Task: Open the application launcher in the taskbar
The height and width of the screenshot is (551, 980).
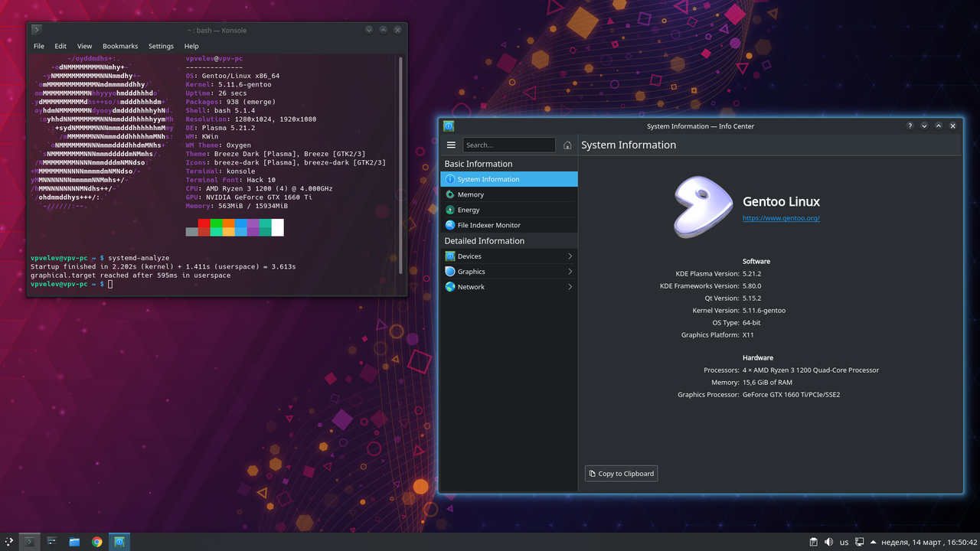Action: (10, 542)
